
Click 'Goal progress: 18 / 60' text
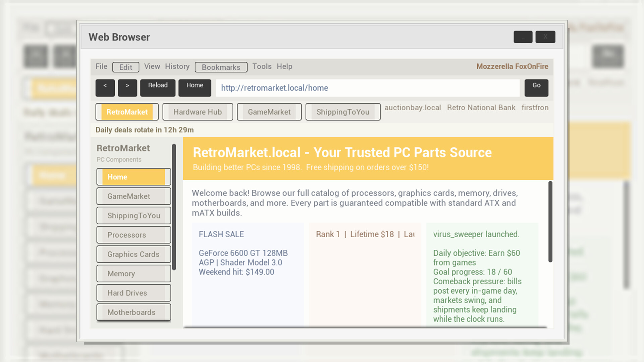click(x=473, y=272)
